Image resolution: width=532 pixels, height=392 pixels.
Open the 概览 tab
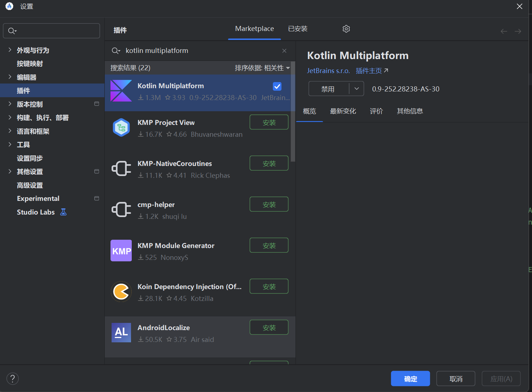310,111
